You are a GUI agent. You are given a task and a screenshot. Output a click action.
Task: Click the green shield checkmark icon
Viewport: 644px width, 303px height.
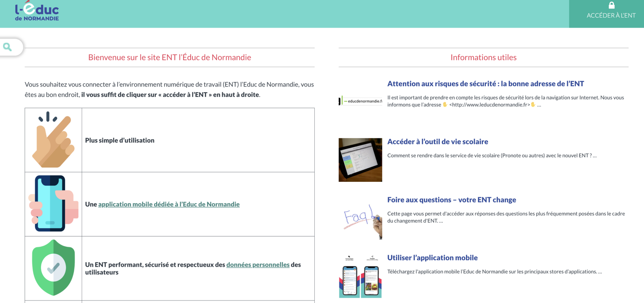(x=54, y=268)
